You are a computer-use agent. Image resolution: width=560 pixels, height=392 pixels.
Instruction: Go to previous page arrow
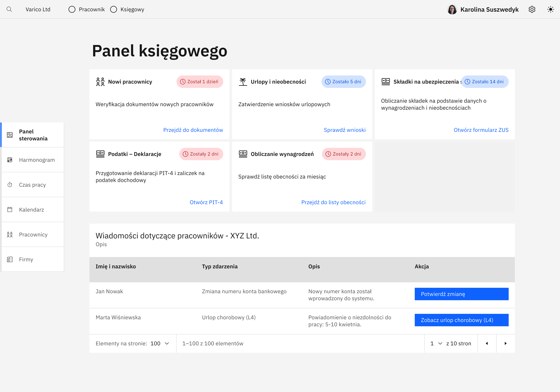click(x=486, y=343)
